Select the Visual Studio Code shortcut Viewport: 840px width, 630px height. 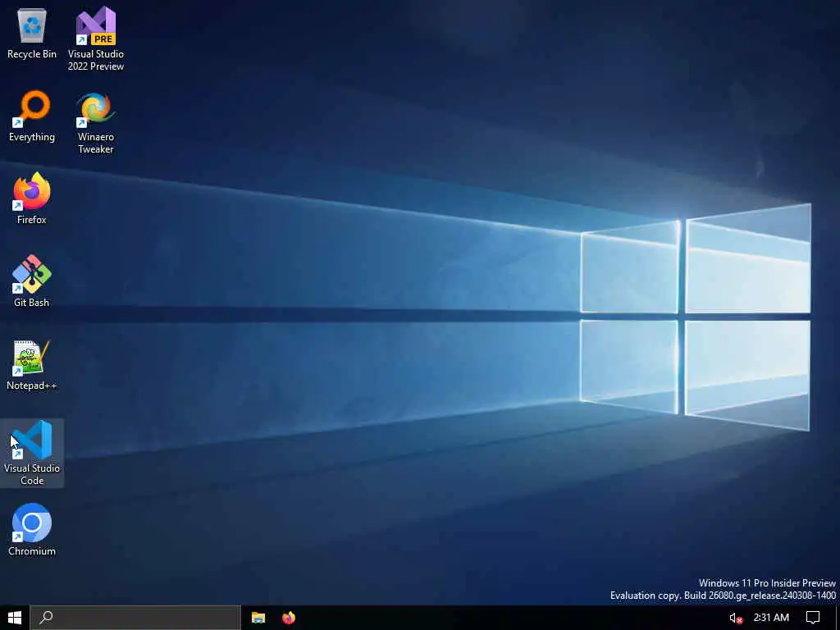(x=32, y=453)
